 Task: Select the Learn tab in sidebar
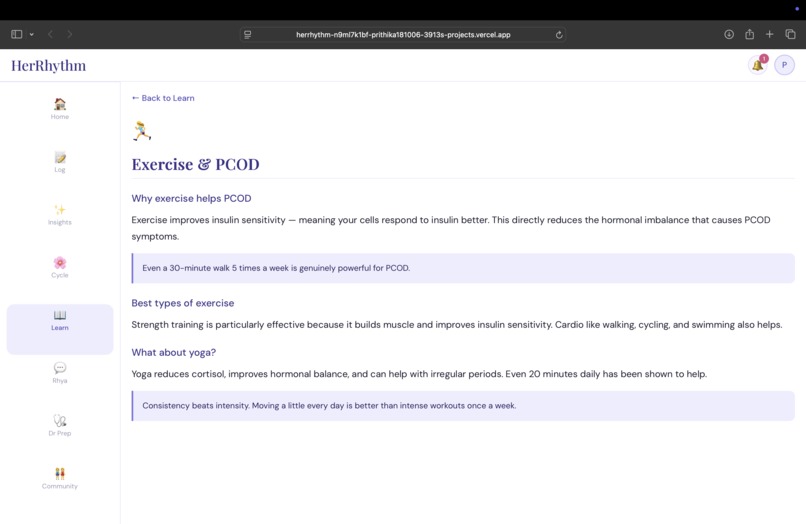coord(60,329)
